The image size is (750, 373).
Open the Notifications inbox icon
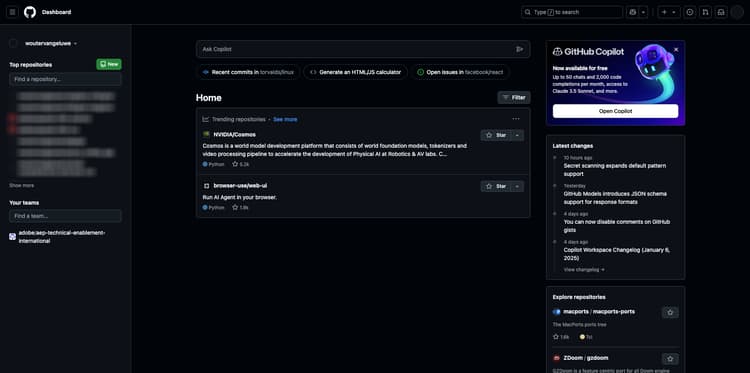coord(721,12)
